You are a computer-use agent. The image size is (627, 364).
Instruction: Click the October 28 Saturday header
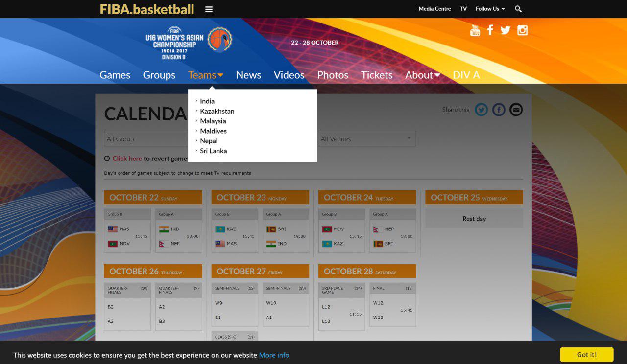point(367,271)
